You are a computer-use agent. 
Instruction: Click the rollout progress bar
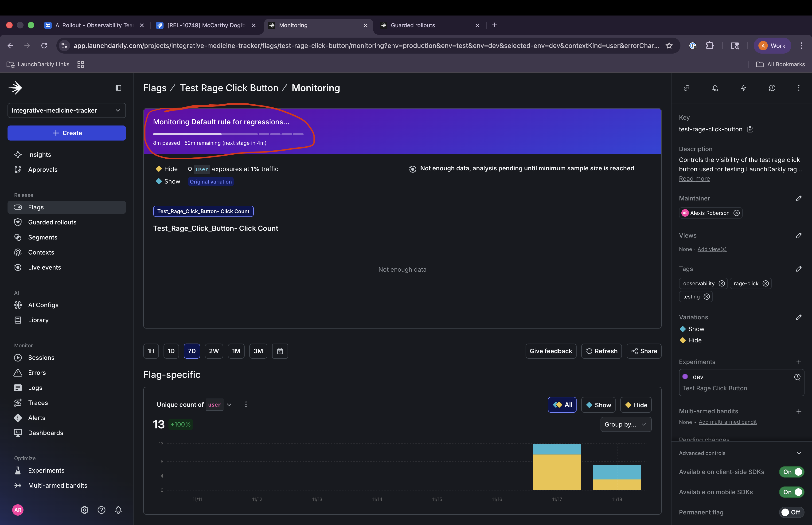(228, 134)
